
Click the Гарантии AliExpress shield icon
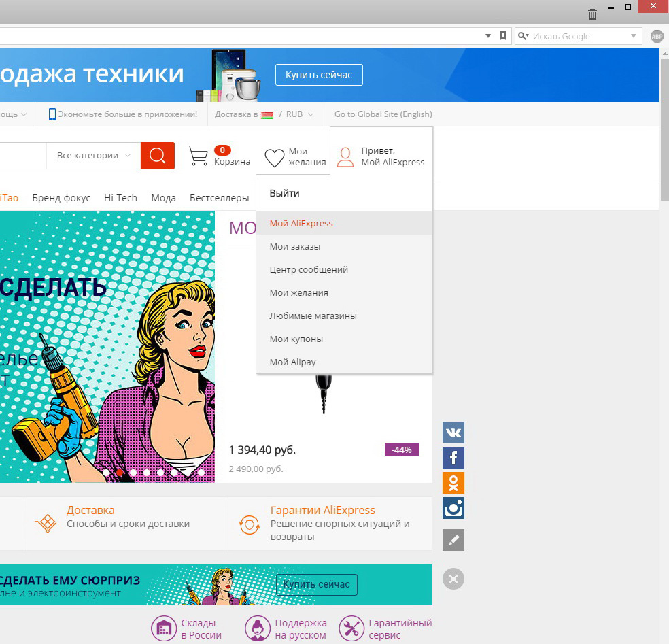[250, 524]
